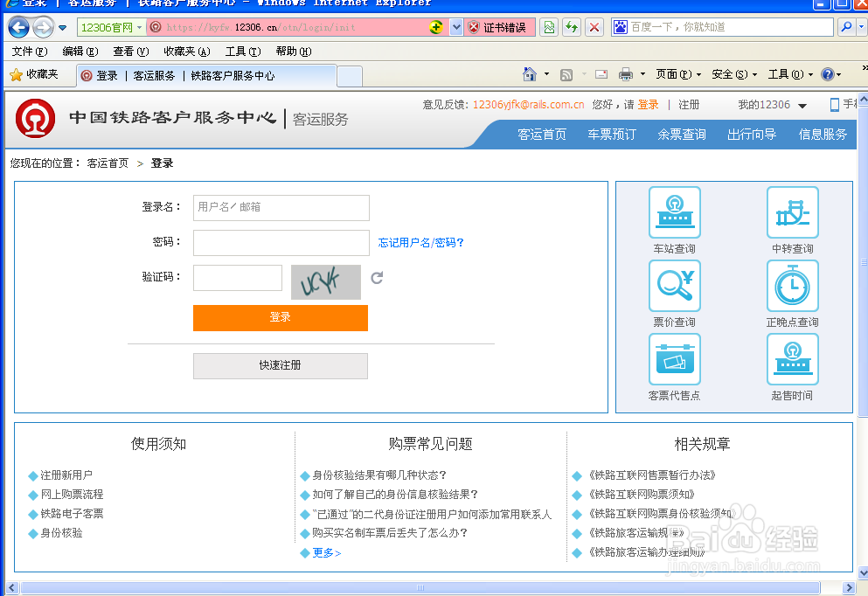Screen dimensions: 868x596
Task: Select the 客票代售点 ticket agency icon
Action: pyautogui.click(x=674, y=359)
